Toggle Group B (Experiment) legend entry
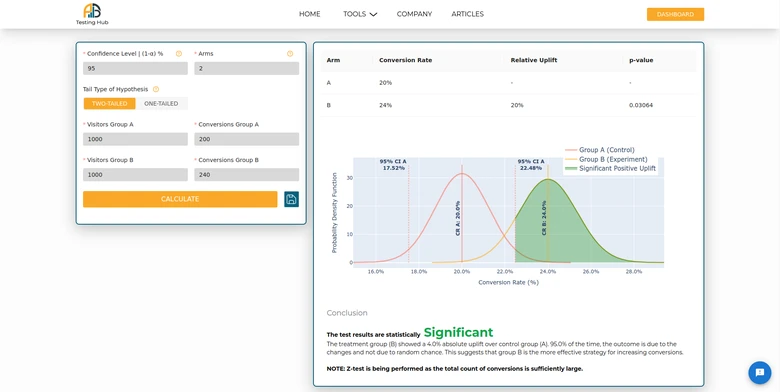 tap(606, 159)
